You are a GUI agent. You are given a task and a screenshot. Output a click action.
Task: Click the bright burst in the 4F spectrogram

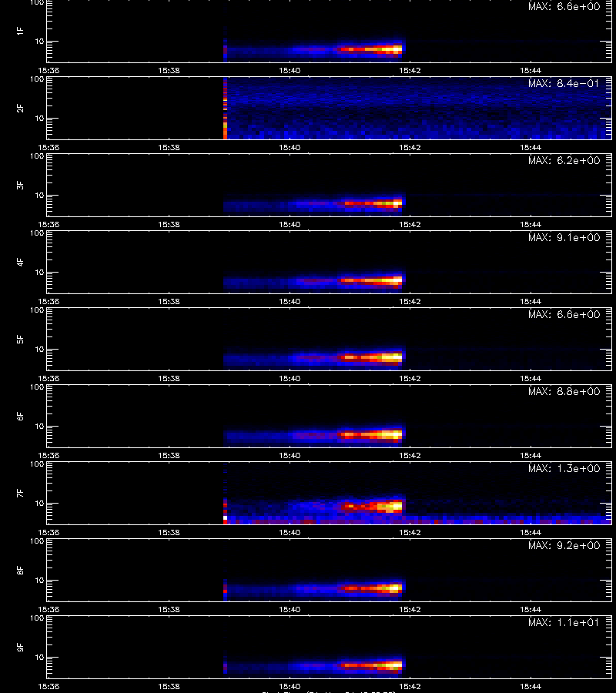click(x=371, y=280)
